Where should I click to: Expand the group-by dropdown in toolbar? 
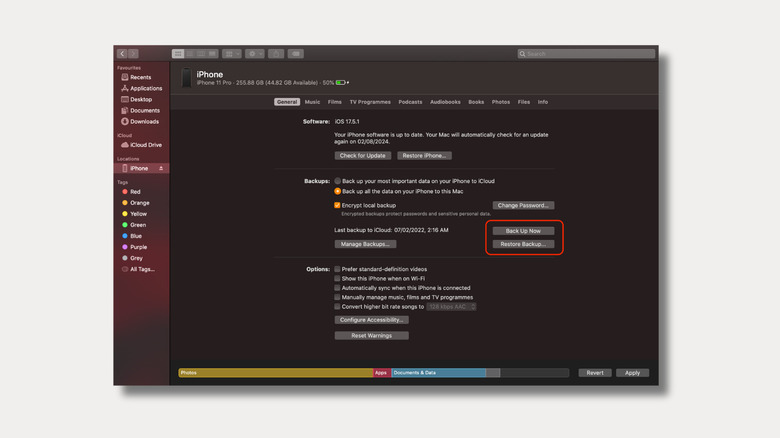coord(232,53)
